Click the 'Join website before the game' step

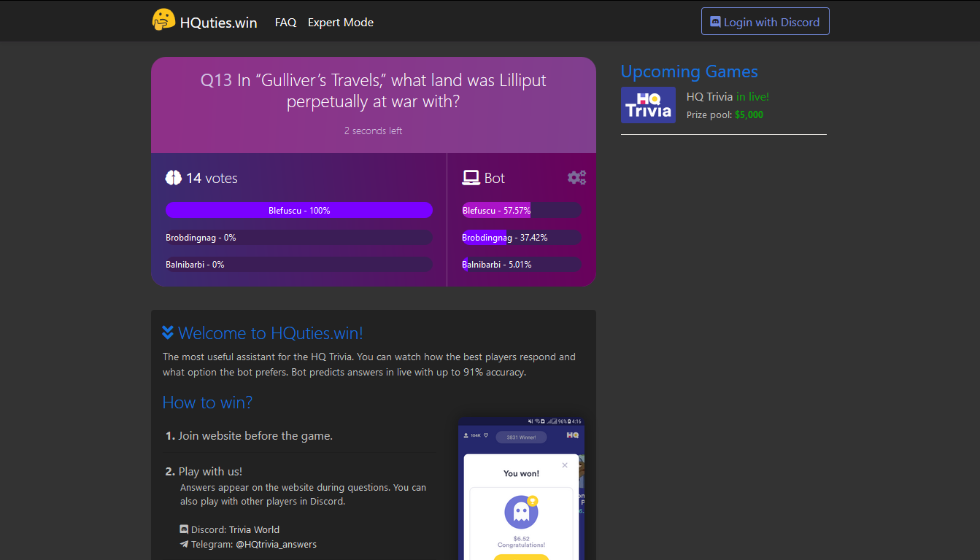(255, 436)
